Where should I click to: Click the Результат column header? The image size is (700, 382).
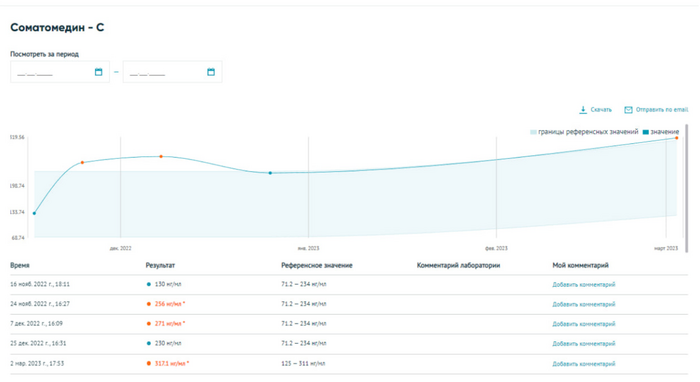[x=160, y=266]
